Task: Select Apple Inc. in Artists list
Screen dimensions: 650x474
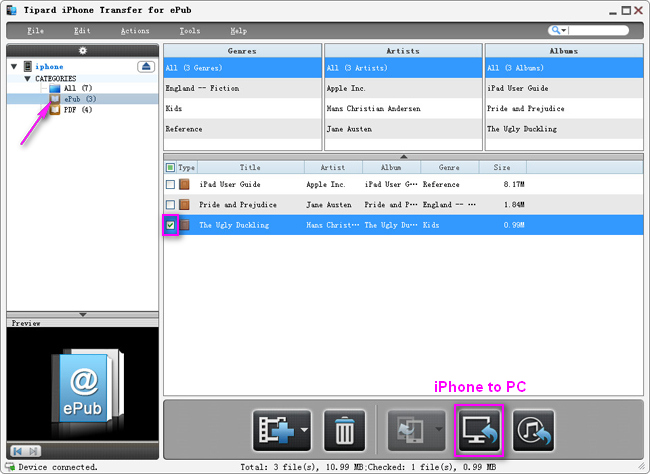Action: (x=403, y=88)
